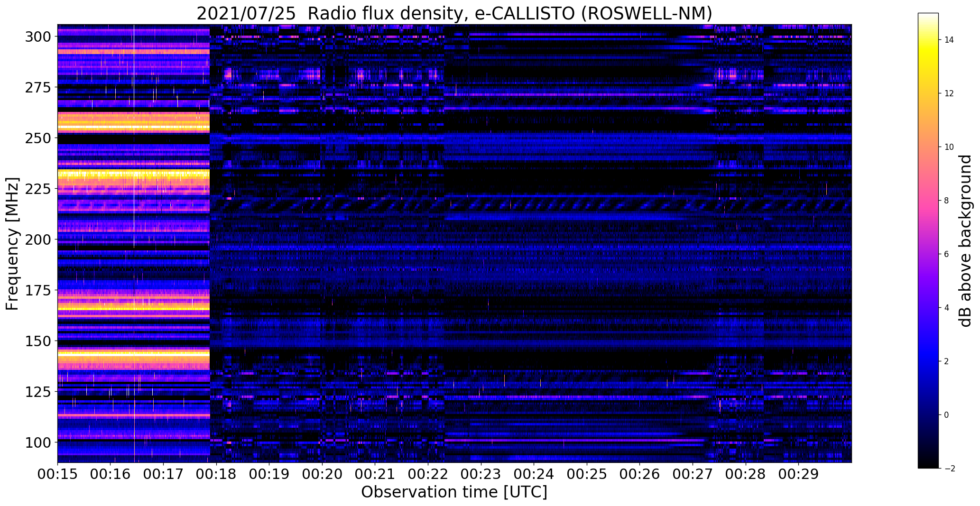Click the 00:16 time tick label

tap(111, 474)
